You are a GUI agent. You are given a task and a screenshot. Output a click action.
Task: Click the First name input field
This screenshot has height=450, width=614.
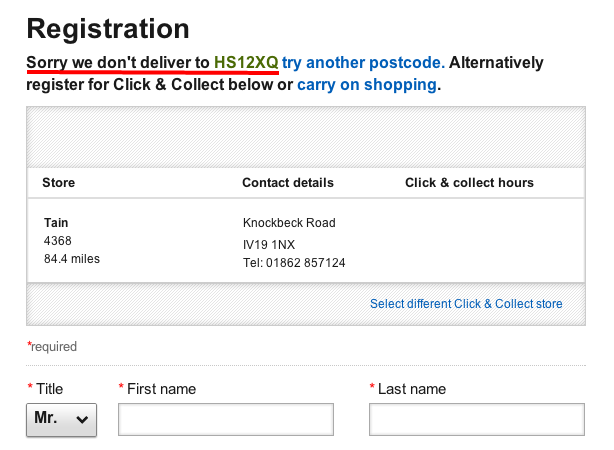pos(225,420)
